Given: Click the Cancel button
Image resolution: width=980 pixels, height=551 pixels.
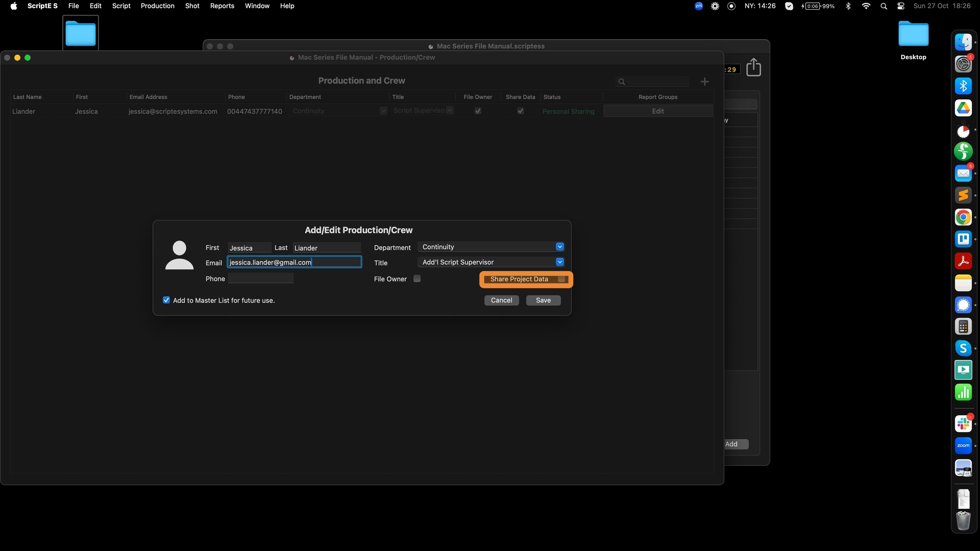Looking at the screenshot, I should pos(501,300).
